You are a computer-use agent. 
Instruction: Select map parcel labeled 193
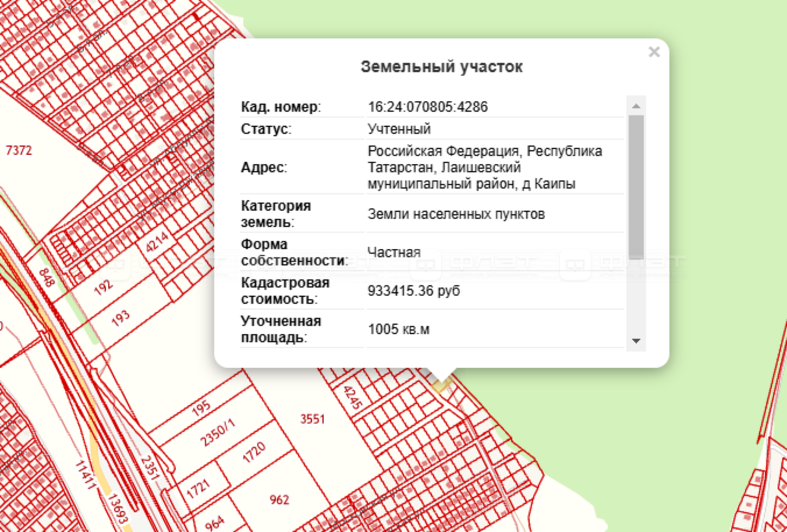[120, 318]
